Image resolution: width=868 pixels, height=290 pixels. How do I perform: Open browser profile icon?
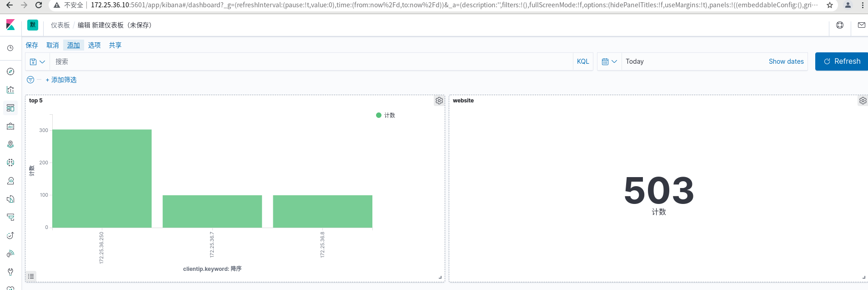point(848,5)
